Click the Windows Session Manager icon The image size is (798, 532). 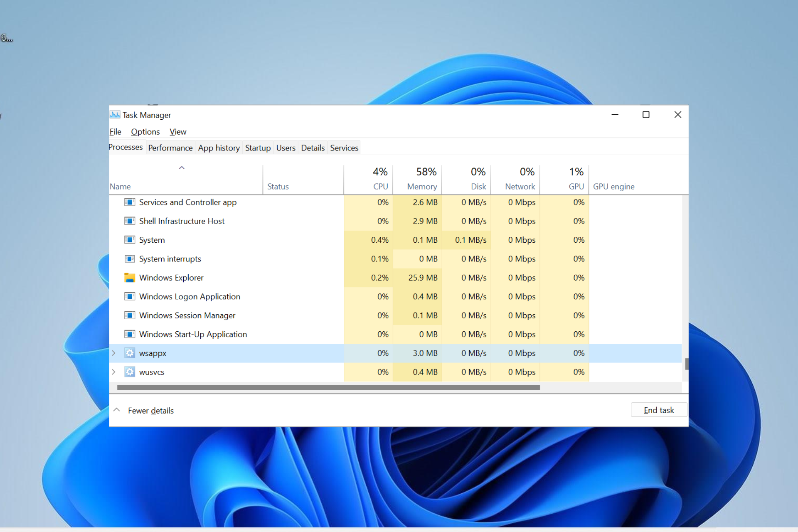click(130, 315)
